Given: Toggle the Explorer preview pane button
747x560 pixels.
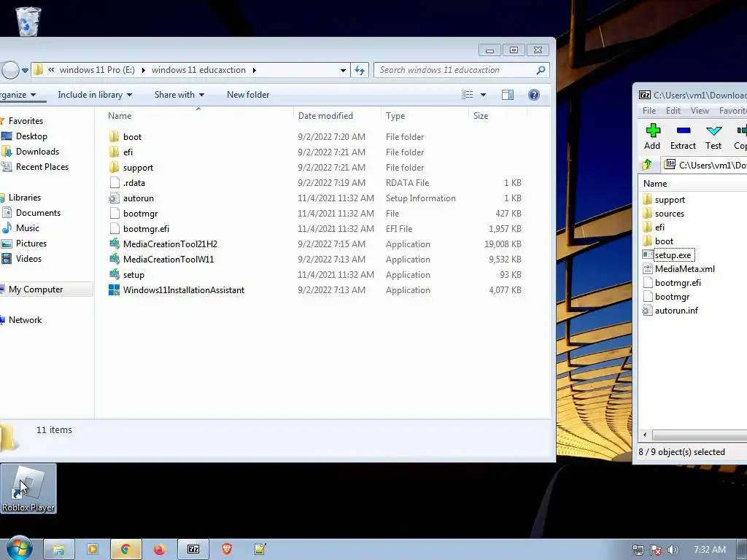Looking at the screenshot, I should [508, 95].
